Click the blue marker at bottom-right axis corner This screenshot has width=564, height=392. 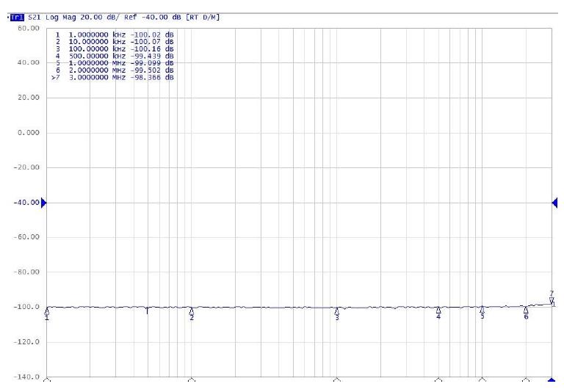[552, 380]
